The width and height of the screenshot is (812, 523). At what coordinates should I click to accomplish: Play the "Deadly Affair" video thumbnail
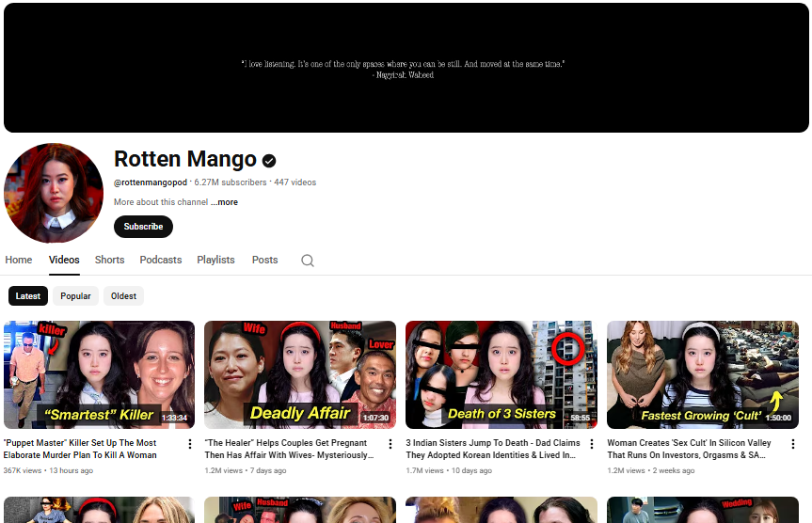point(299,374)
